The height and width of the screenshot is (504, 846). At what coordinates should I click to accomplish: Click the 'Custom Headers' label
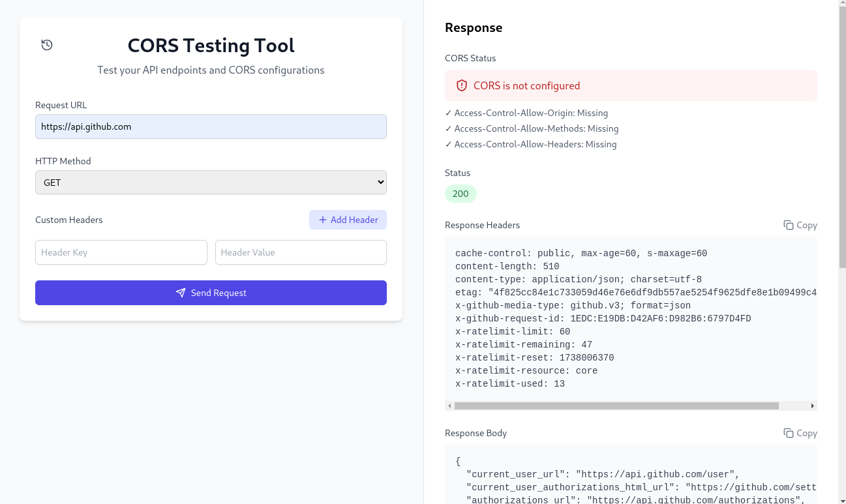click(x=69, y=220)
